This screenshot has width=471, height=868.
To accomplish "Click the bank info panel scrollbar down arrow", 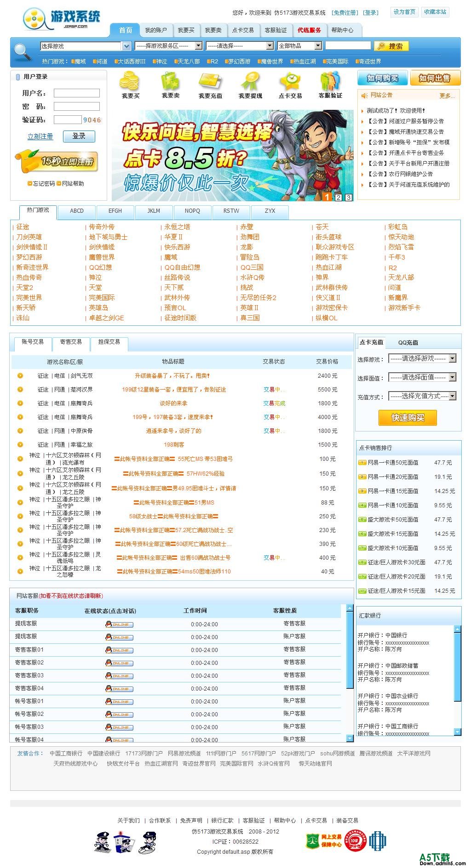I will 458,732.
